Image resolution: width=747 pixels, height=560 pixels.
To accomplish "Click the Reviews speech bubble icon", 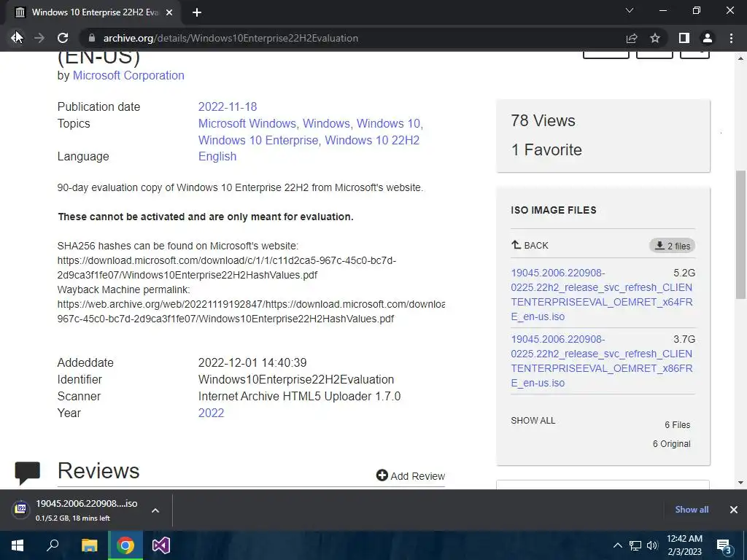I will 28,472.
